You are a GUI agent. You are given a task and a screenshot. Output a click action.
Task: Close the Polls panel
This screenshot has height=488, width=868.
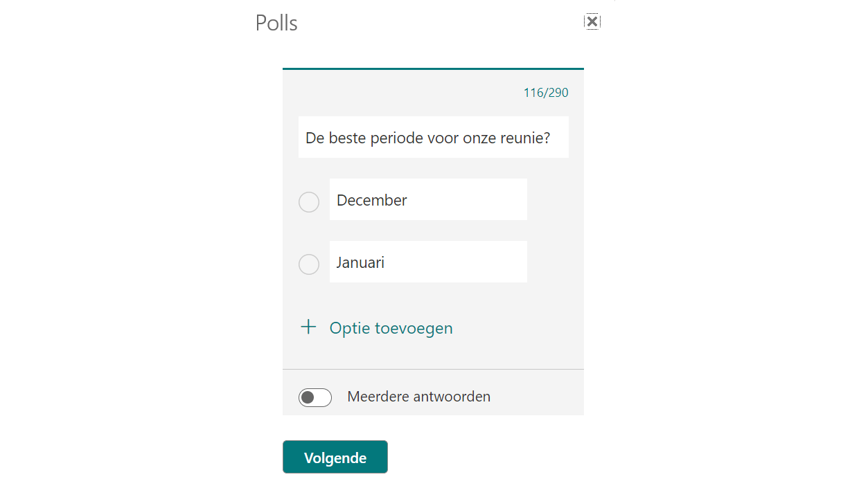pos(592,21)
